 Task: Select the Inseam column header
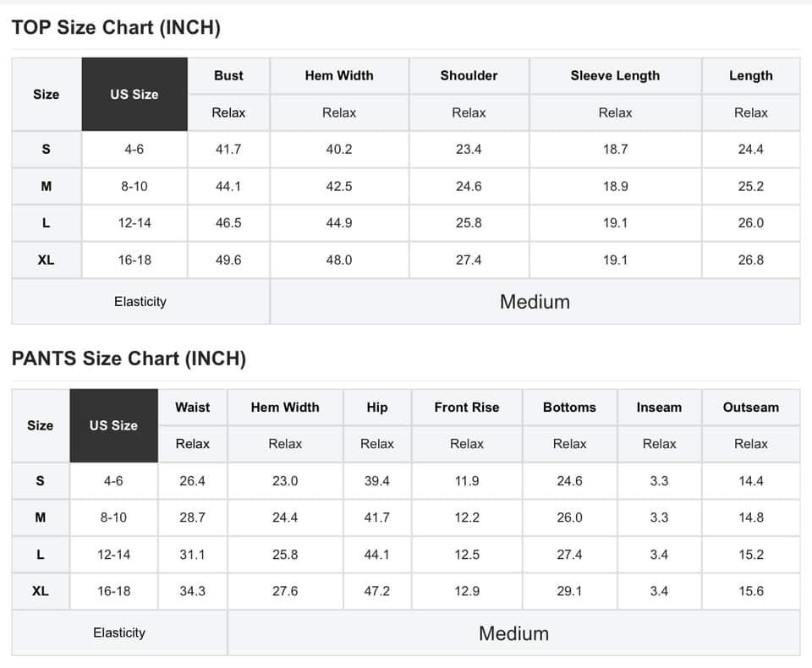point(659,408)
